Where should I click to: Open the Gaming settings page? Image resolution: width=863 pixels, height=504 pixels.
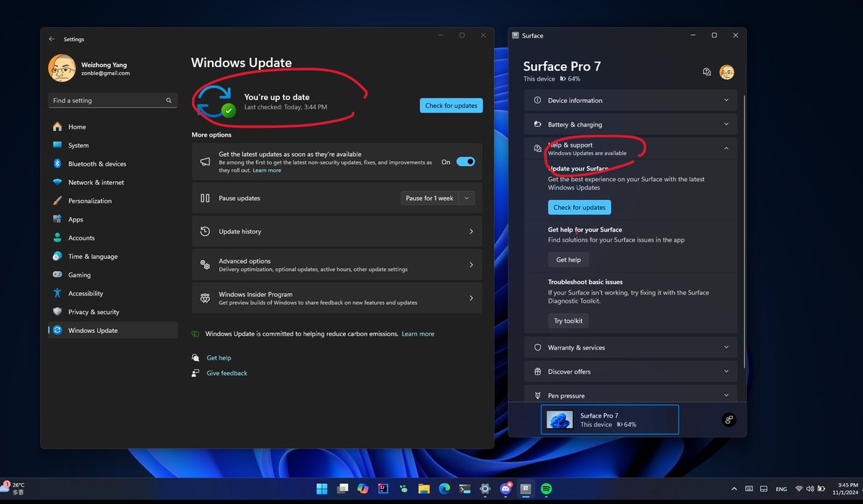(113, 275)
